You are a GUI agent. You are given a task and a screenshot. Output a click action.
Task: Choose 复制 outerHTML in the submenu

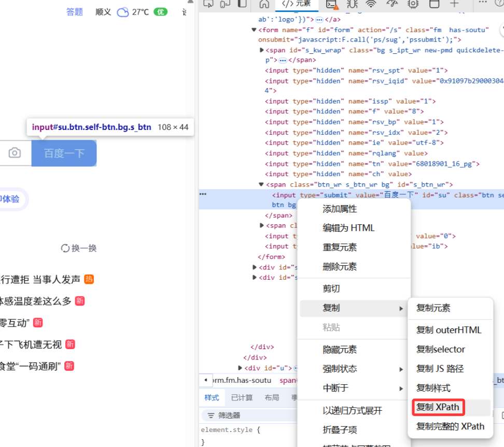(450, 330)
